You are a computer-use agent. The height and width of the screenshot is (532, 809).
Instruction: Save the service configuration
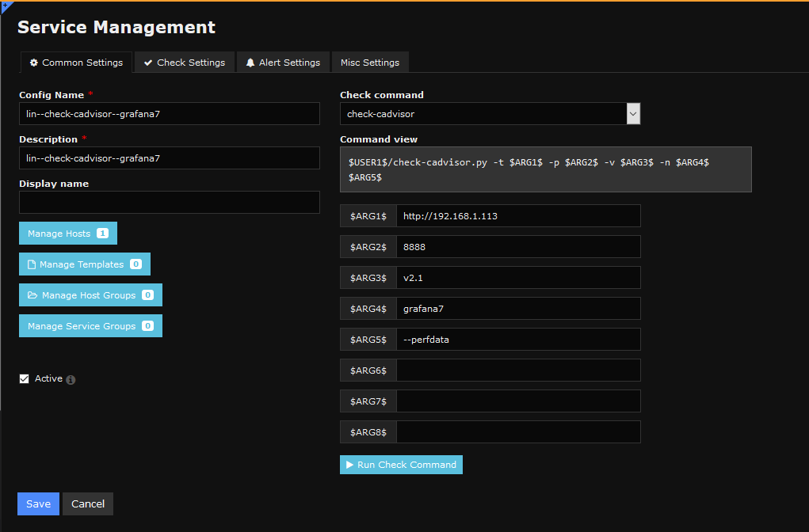38,504
